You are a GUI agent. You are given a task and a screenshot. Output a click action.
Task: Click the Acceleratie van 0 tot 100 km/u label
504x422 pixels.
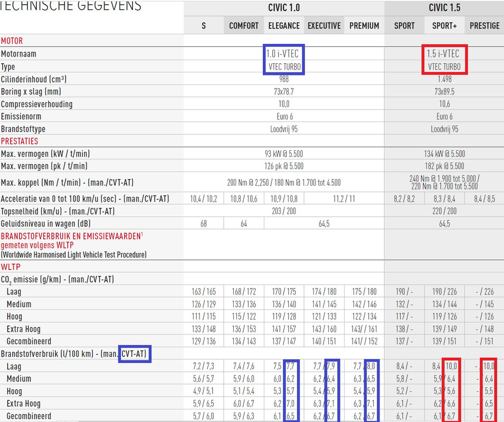[x=85, y=199]
